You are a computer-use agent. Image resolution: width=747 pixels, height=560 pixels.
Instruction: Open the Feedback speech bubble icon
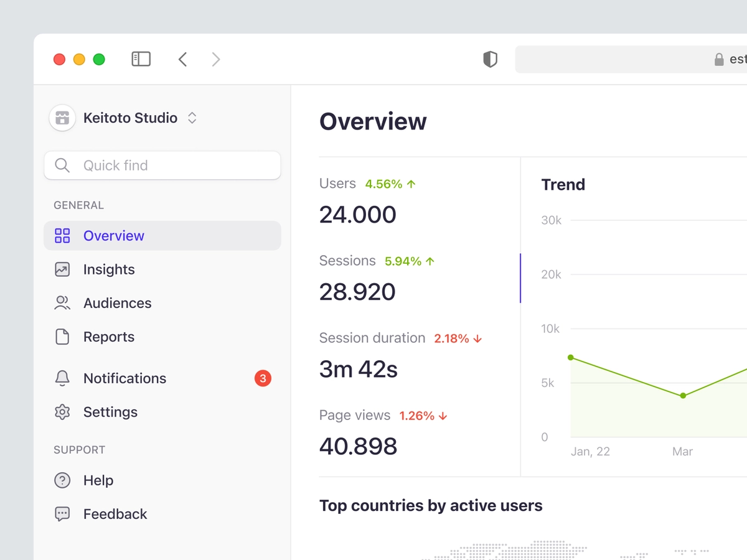pos(62,514)
